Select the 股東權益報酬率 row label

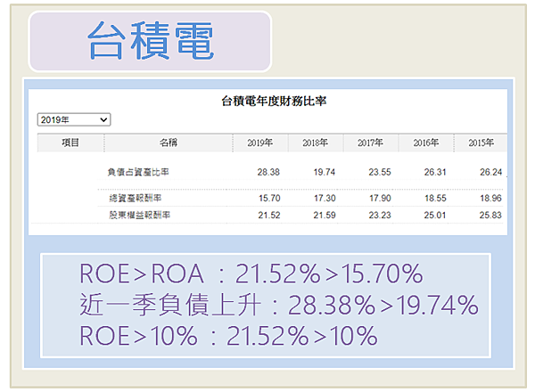tap(140, 215)
